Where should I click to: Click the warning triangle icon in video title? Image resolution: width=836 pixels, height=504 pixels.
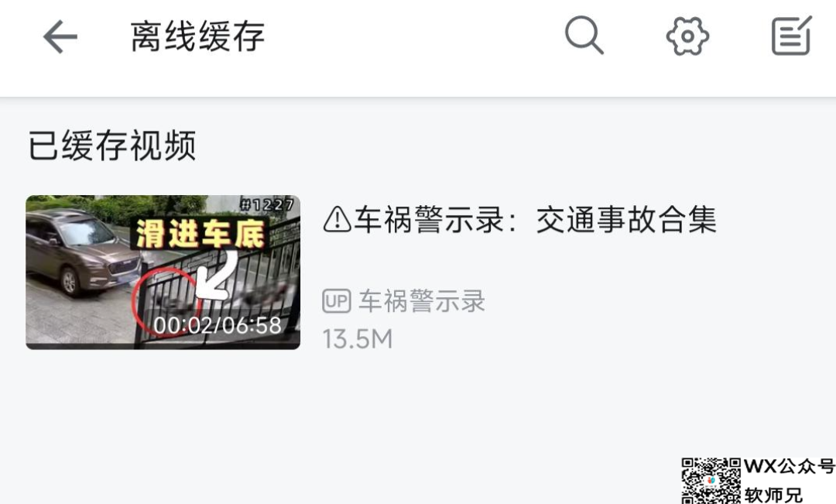coord(337,219)
